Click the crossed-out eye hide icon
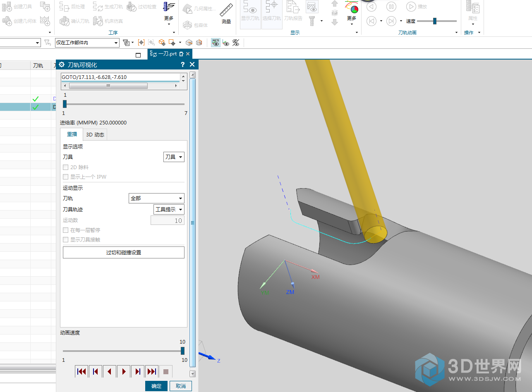 236,42
